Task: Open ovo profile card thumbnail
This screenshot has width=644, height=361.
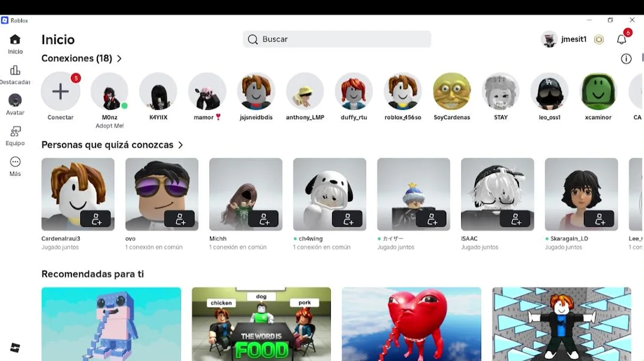Action: [162, 195]
